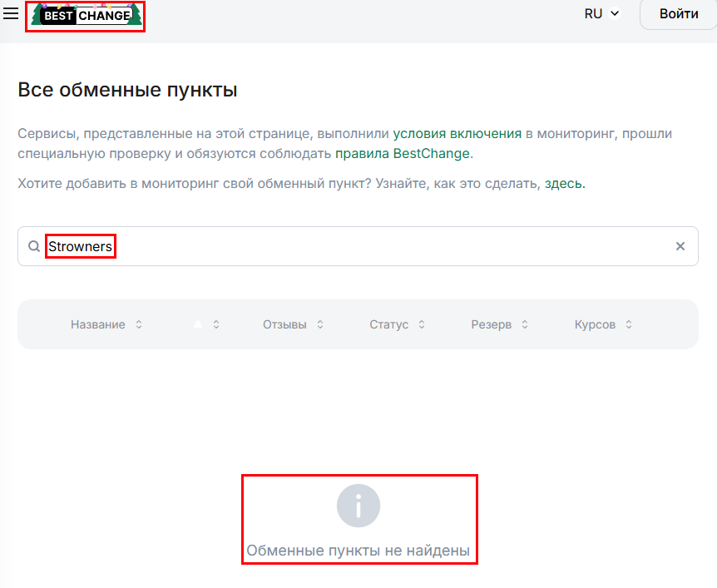Toggle sorting on the Отзывы column
Image resolution: width=717 pixels, height=588 pixels.
tap(319, 324)
